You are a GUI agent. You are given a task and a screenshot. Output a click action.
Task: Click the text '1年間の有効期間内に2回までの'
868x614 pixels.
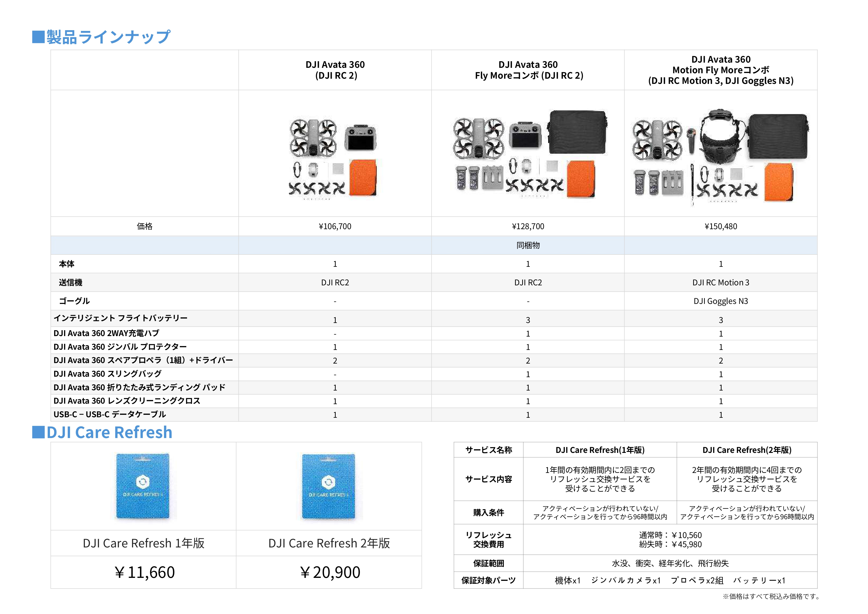[600, 470]
